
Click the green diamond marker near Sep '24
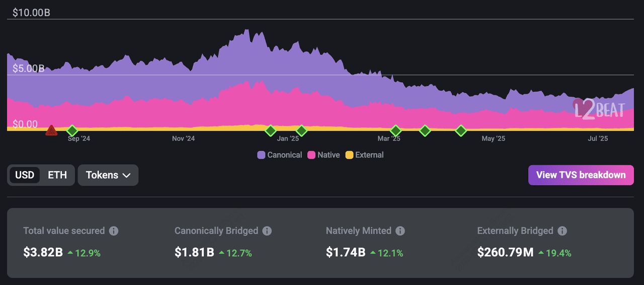tap(72, 131)
